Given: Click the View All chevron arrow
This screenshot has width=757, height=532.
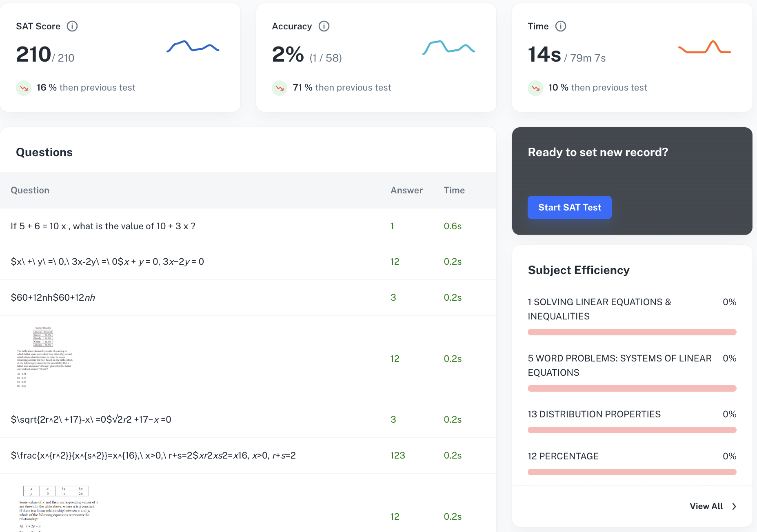Looking at the screenshot, I should point(734,506).
